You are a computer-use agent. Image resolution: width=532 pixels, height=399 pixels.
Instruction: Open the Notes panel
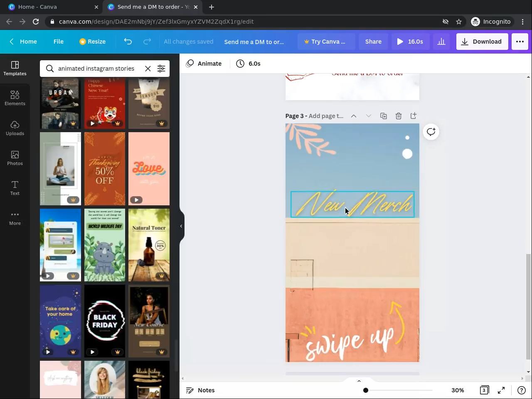point(200,390)
